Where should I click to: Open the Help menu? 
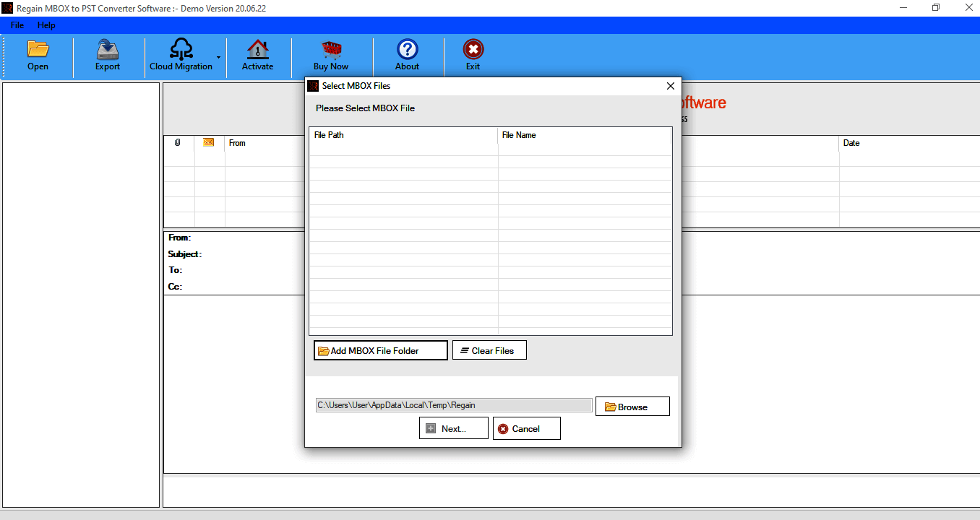tap(46, 25)
